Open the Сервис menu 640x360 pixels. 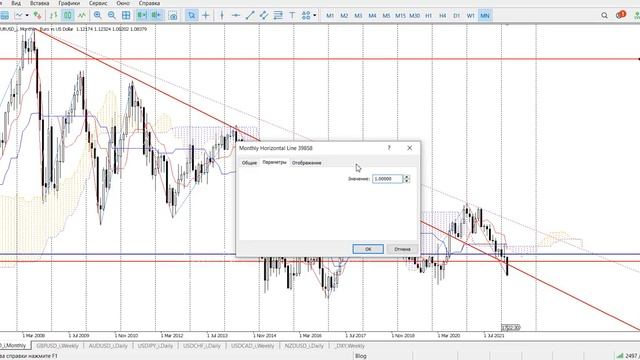(x=98, y=3)
